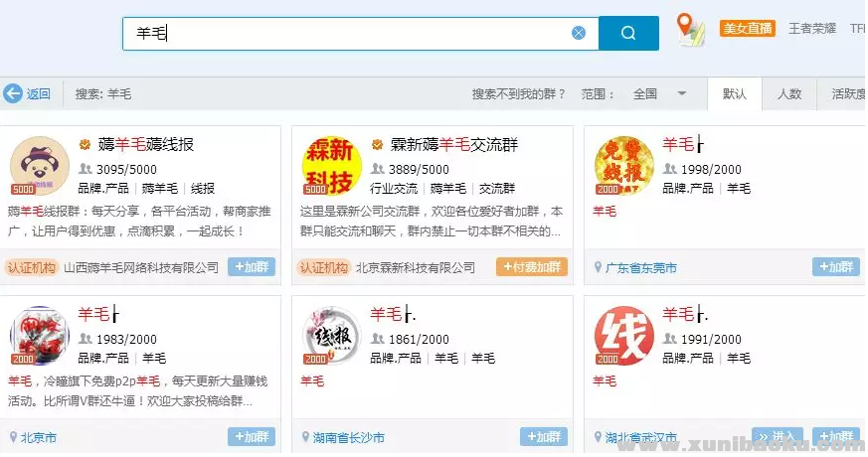This screenshot has width=868, height=457.
Task: Click the 线报 ink-style group avatar
Action: [x=331, y=336]
